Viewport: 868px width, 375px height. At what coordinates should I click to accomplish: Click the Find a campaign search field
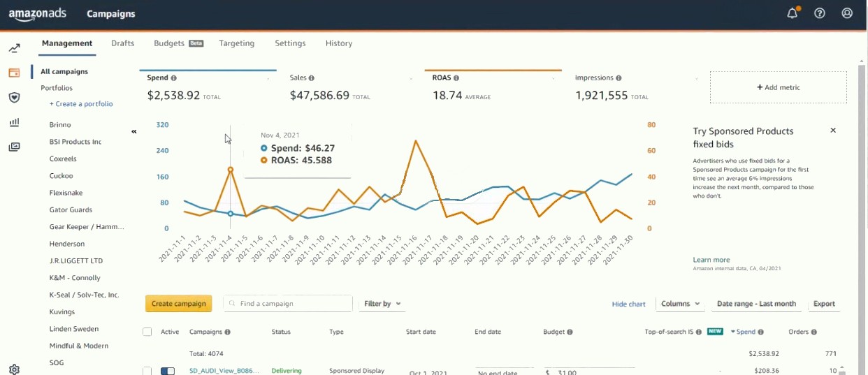point(288,304)
